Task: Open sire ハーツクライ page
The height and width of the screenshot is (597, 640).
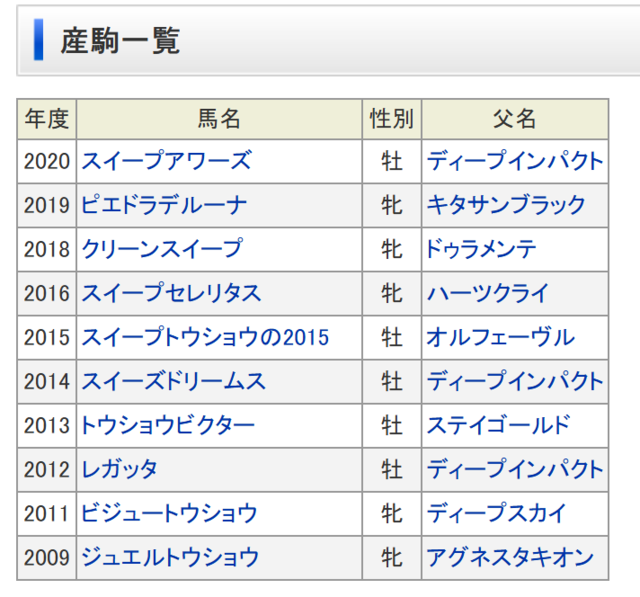Action: tap(488, 293)
